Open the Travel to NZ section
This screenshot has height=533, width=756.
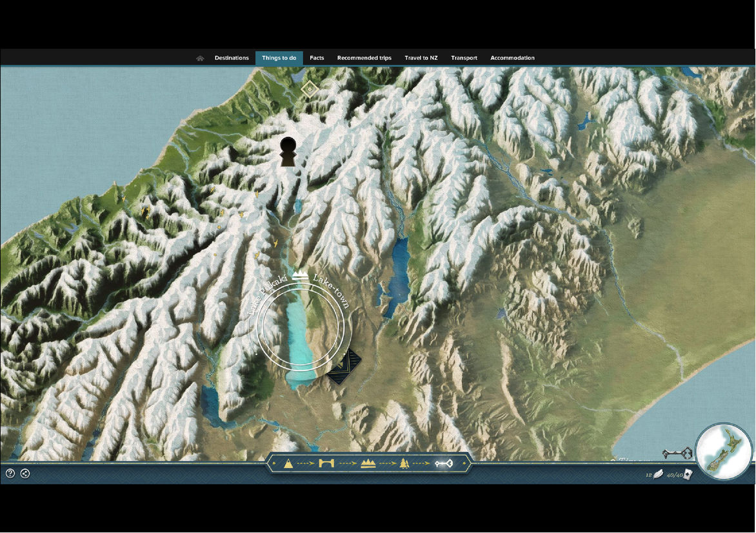(x=421, y=58)
